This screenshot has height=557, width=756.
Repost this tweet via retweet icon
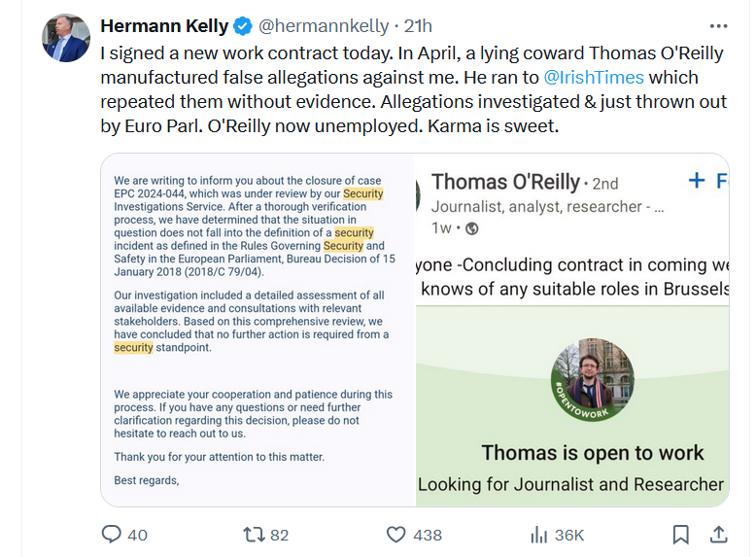point(254,534)
